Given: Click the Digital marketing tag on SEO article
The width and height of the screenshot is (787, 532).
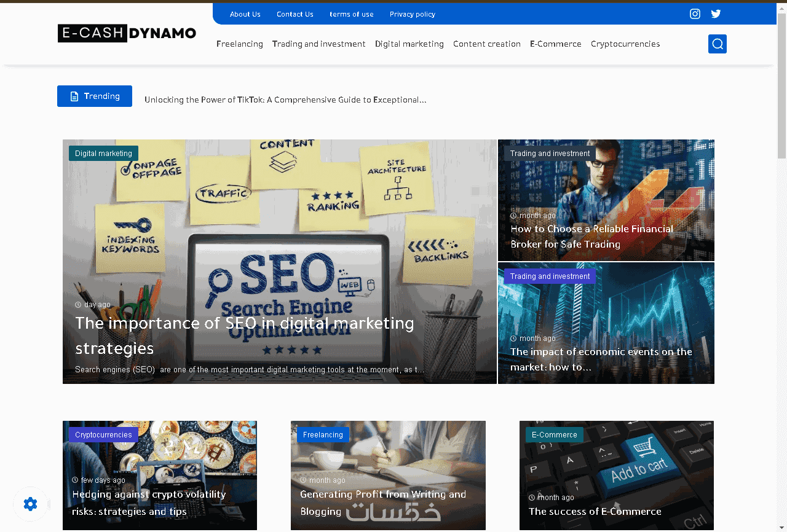Looking at the screenshot, I should pos(103,154).
